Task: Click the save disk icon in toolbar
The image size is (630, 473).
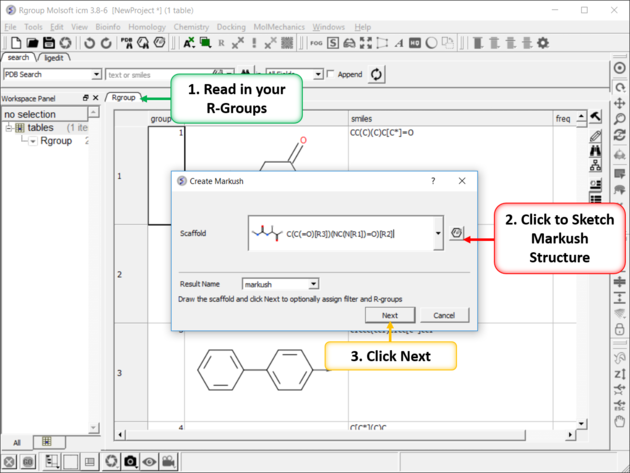Action: pos(48,44)
